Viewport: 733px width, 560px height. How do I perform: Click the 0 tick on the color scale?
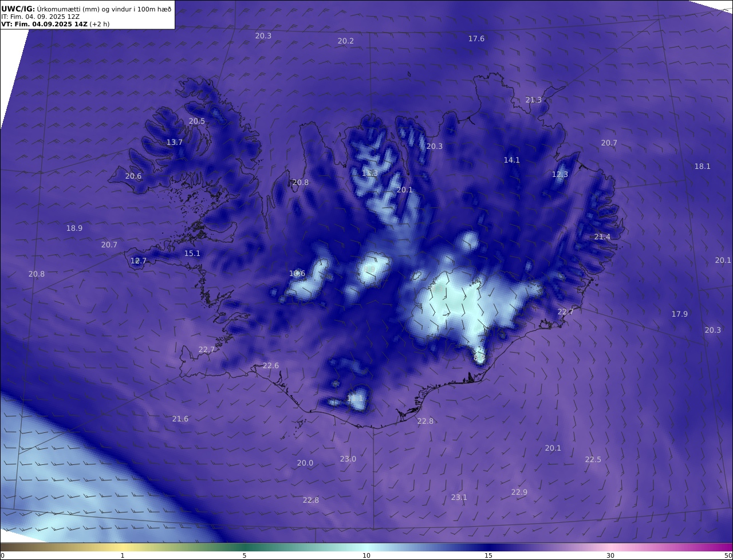[2, 555]
